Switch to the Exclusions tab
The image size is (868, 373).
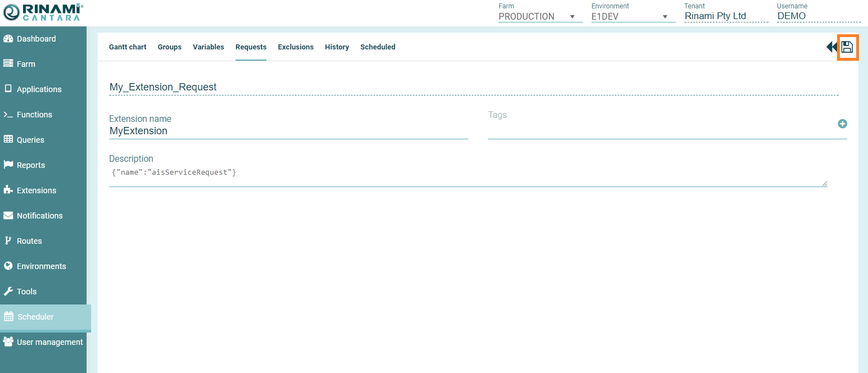point(296,47)
